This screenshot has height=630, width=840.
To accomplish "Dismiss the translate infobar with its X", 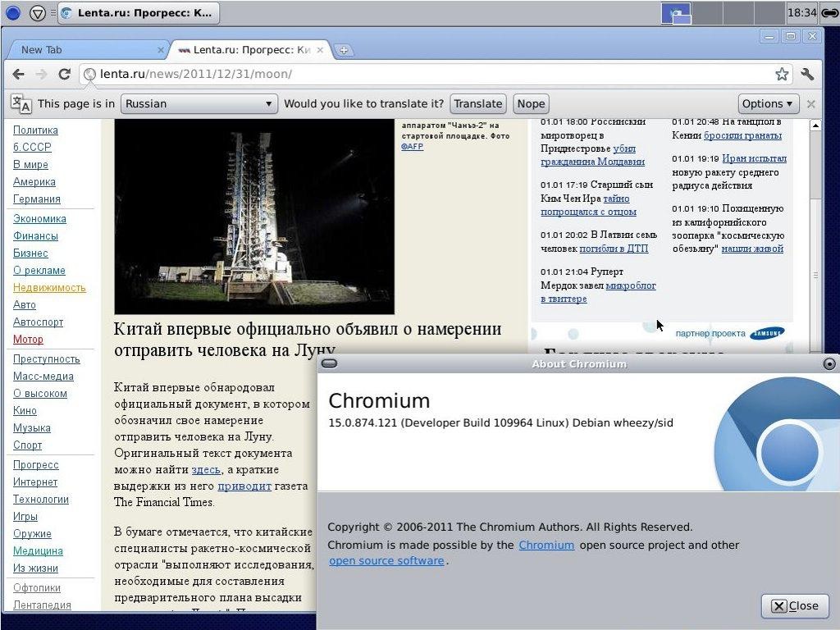I will click(x=811, y=104).
